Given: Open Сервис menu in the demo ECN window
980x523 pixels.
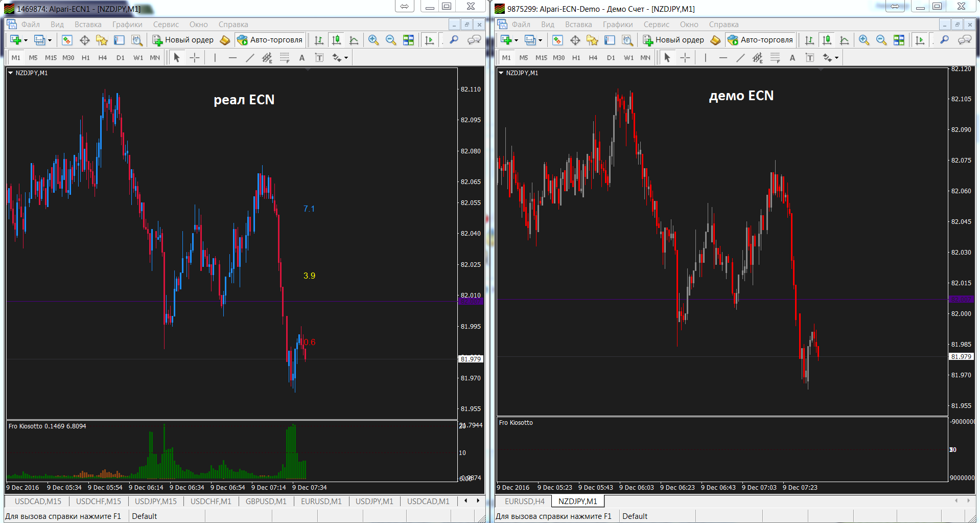Looking at the screenshot, I should 656,25.
